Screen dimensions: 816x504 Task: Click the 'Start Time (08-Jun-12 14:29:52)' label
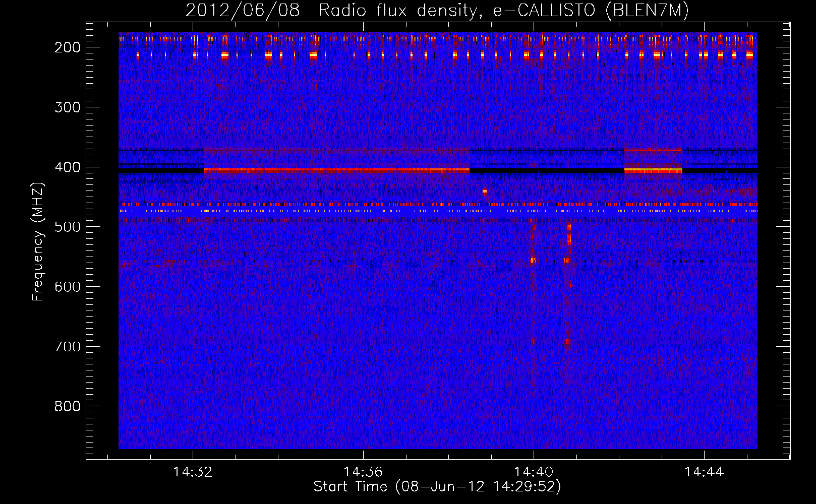[x=437, y=487]
